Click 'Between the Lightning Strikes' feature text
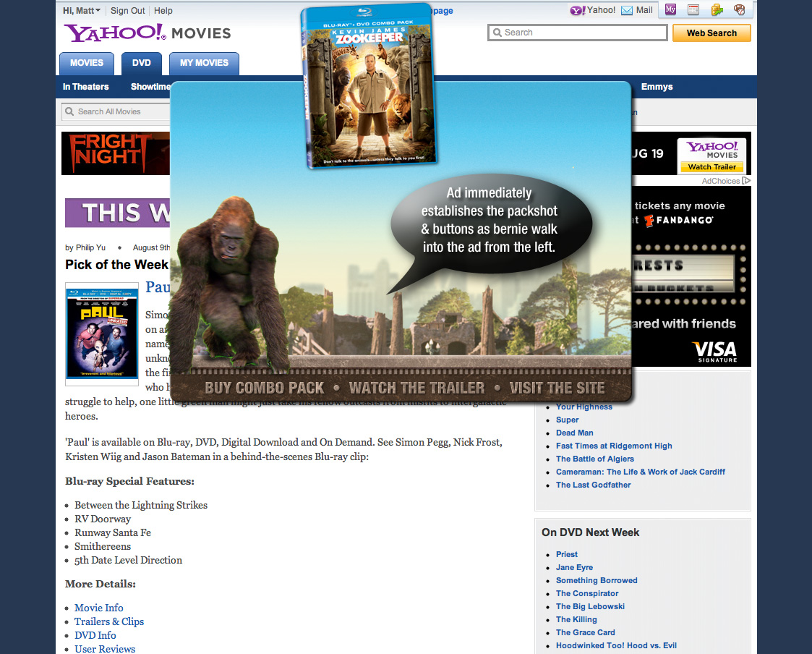Image resolution: width=812 pixels, height=654 pixels. tap(141, 505)
